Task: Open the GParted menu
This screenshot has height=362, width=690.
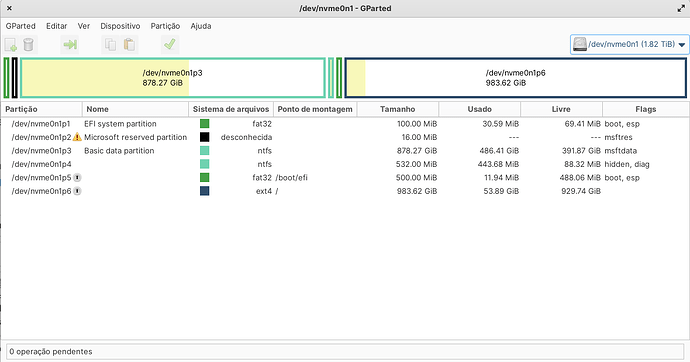Action: (x=21, y=26)
